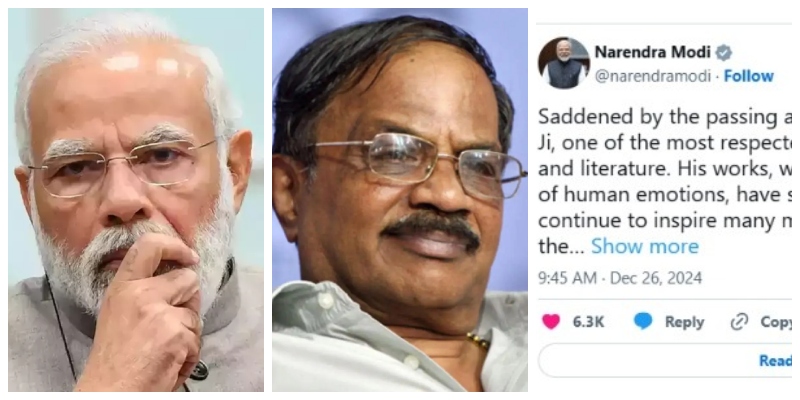Click the Copy link text label
This screenshot has width=800, height=400.
776,322
